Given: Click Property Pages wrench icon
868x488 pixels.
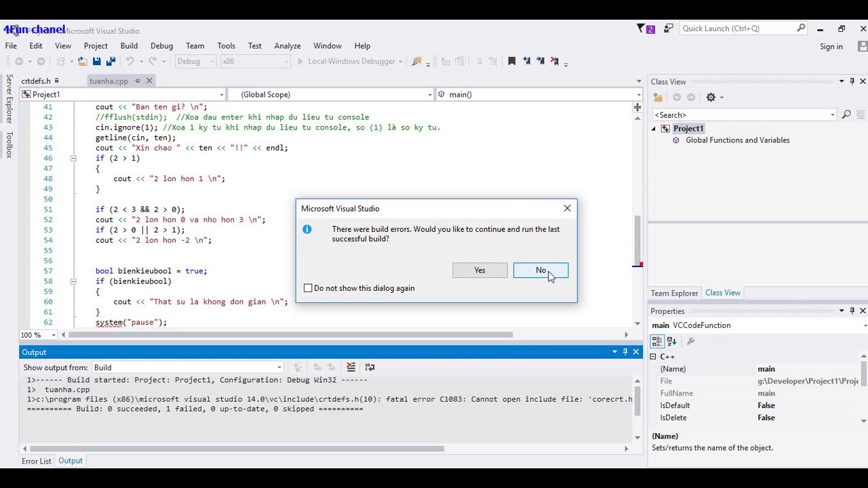Looking at the screenshot, I should pos(690,342).
